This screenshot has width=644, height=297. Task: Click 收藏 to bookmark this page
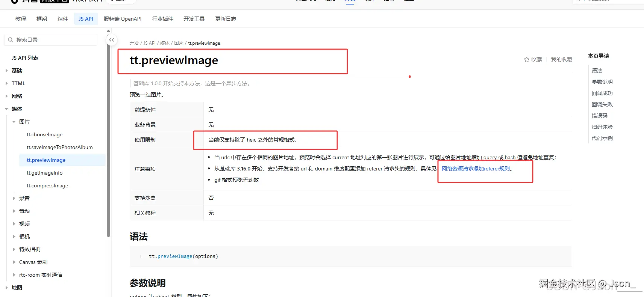click(x=536, y=59)
